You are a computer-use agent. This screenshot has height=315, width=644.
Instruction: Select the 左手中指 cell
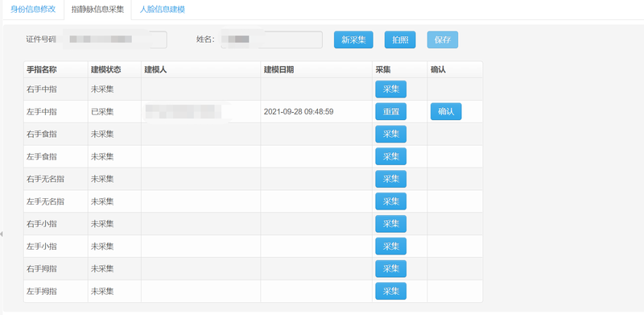tap(56, 111)
